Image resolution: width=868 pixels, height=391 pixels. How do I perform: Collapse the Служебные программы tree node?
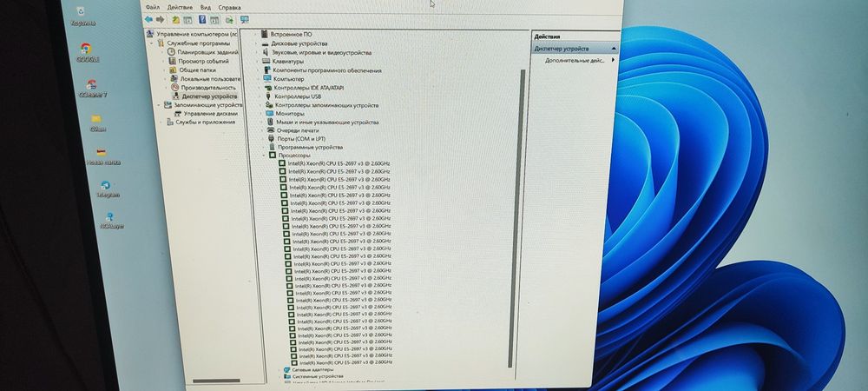click(152, 43)
